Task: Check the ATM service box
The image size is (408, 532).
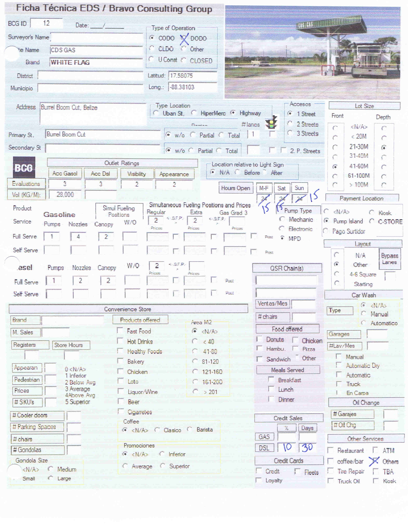Action: pos(375,450)
